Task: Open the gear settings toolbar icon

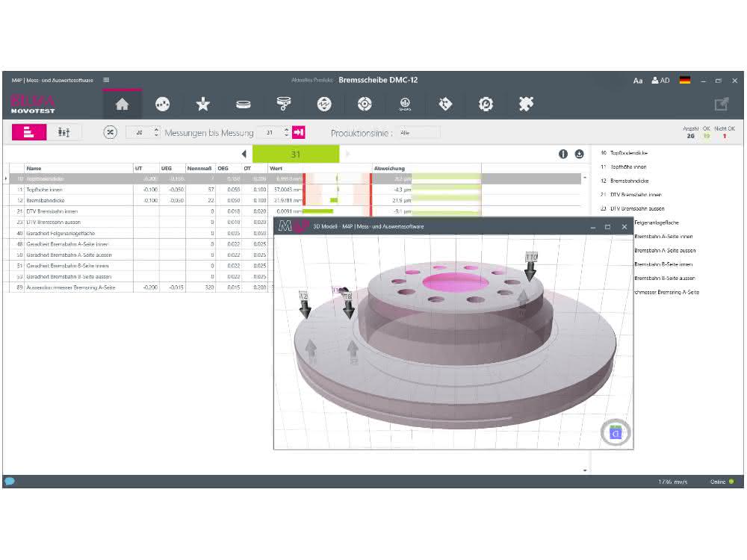Action: (486, 105)
